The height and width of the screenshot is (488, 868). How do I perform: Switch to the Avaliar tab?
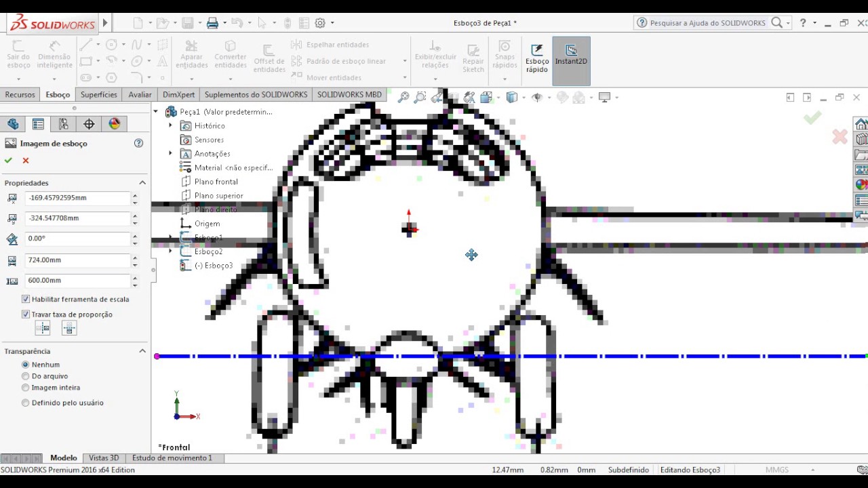tap(140, 95)
